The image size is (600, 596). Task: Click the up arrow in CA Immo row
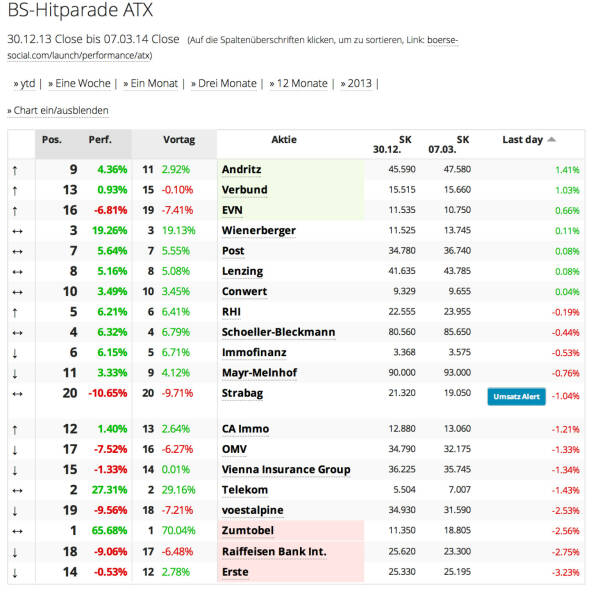[x=17, y=429]
